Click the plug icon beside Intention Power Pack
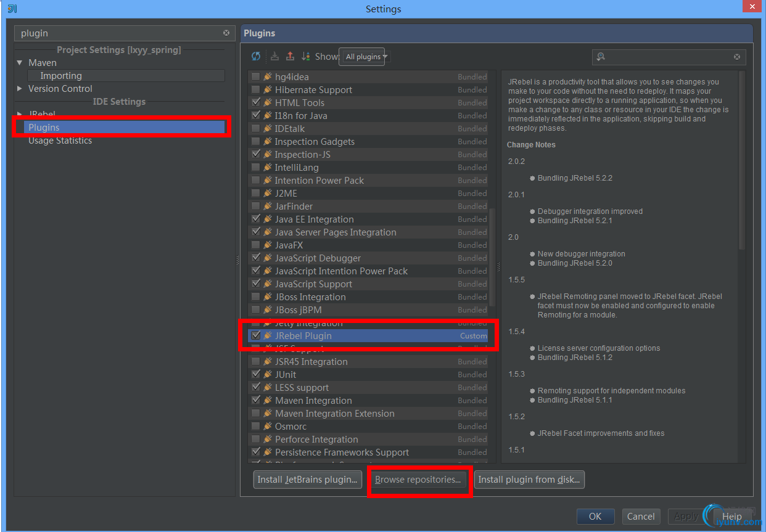766x532 pixels. tap(268, 180)
